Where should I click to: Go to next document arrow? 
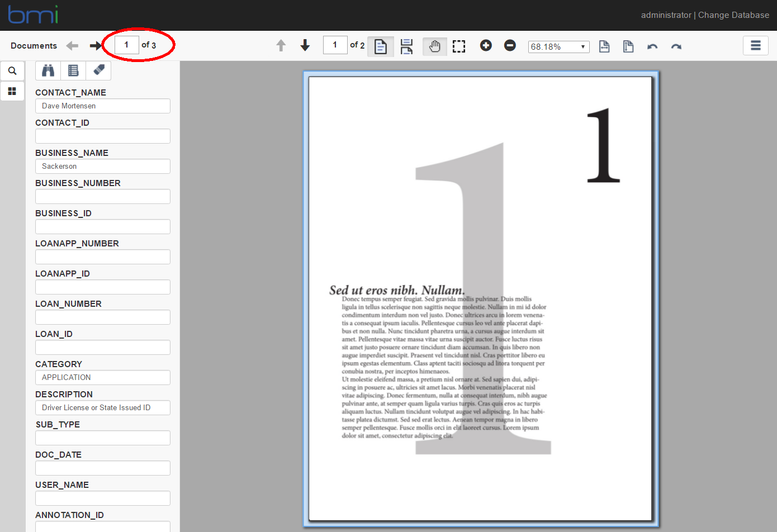point(96,46)
